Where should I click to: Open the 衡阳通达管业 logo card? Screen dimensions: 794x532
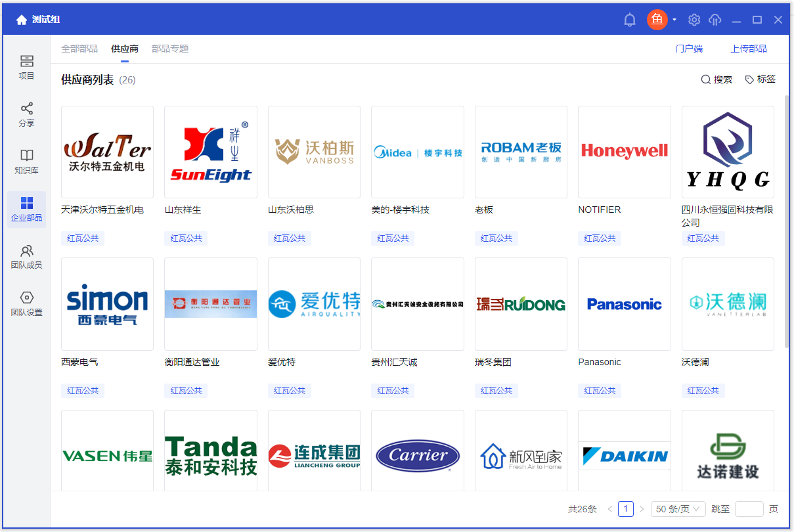pyautogui.click(x=211, y=304)
